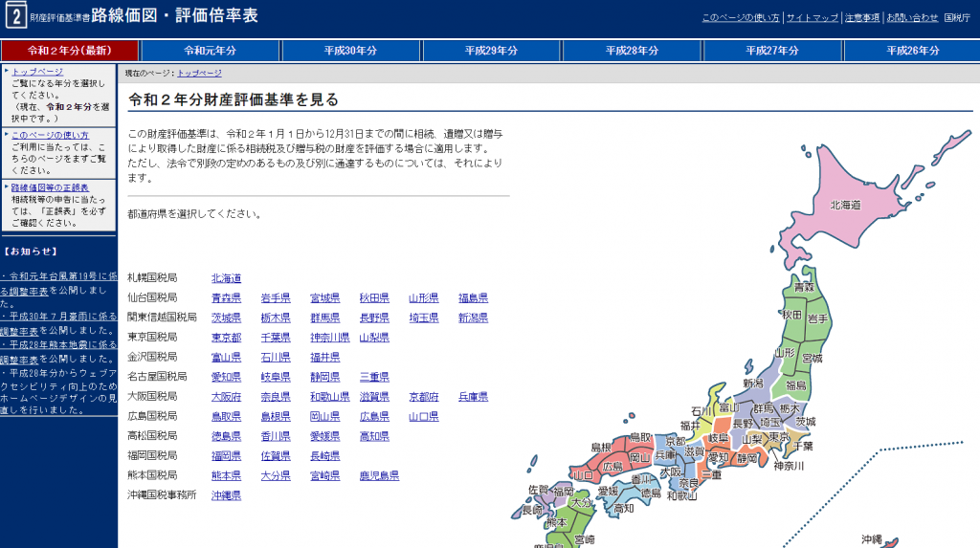The width and height of the screenshot is (980, 548).
Task: Select 愛知県 prefecture link
Action: point(226,378)
